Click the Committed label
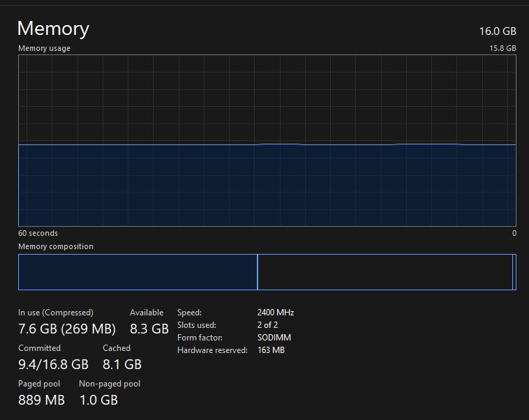The image size is (529, 420). [39, 348]
